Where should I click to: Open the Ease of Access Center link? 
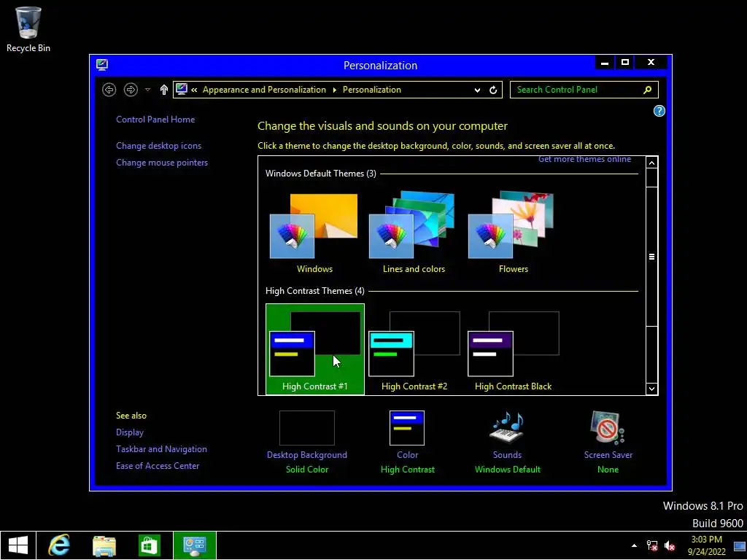[158, 466]
